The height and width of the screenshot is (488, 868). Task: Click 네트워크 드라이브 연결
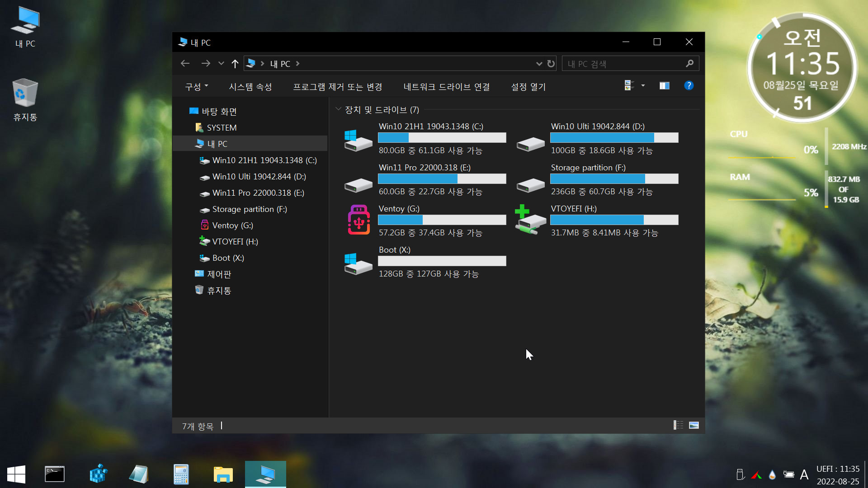tap(447, 86)
